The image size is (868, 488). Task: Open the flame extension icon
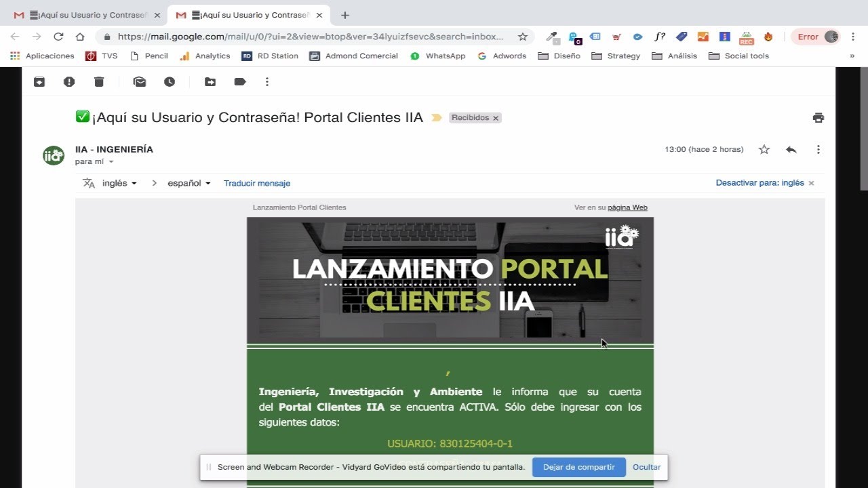pyautogui.click(x=768, y=37)
